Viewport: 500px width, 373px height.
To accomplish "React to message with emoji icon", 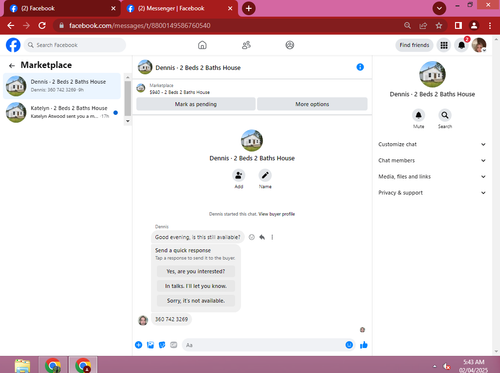I will coord(252,237).
